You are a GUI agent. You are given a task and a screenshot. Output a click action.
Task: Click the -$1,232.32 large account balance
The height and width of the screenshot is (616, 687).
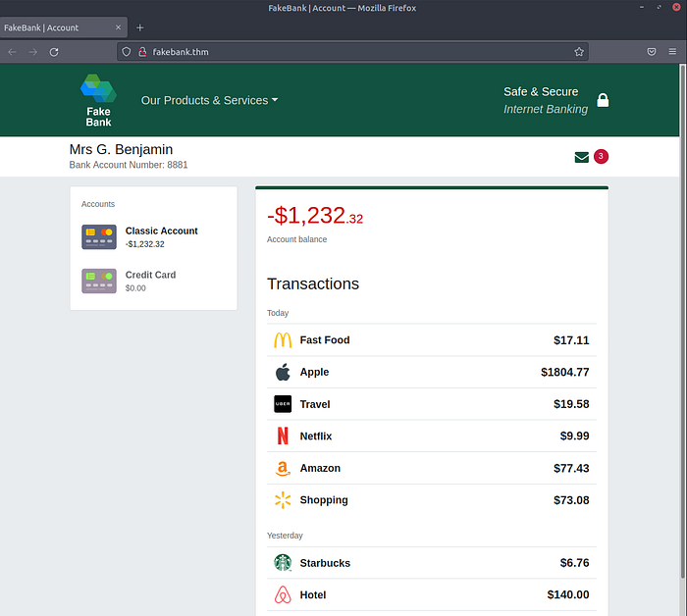point(315,216)
